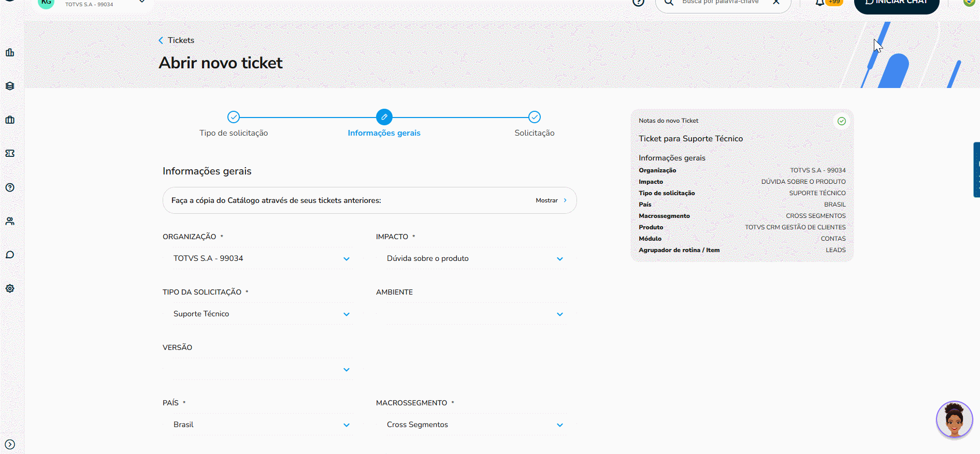This screenshot has height=454, width=980.
Task: Open the layers stack icon in sidebar
Action: [x=10, y=86]
